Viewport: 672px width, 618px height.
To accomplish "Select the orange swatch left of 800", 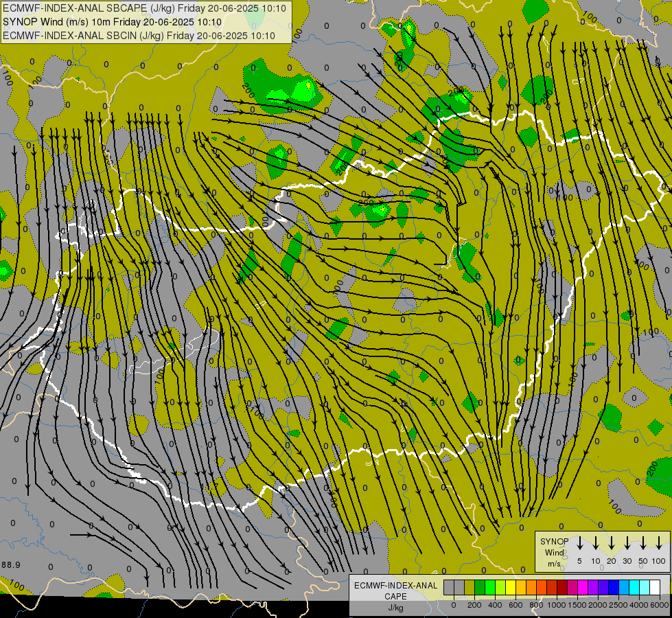I will pos(531,587).
